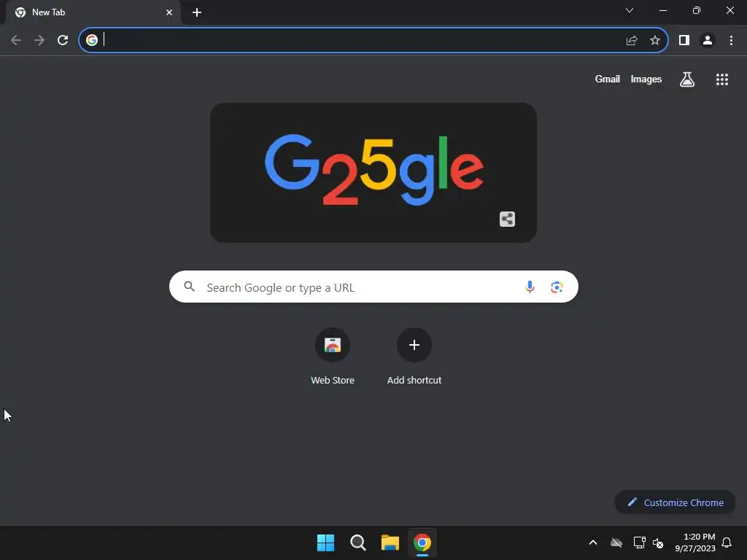This screenshot has width=747, height=560.
Task: Select the New Tab tab
Action: 93,12
